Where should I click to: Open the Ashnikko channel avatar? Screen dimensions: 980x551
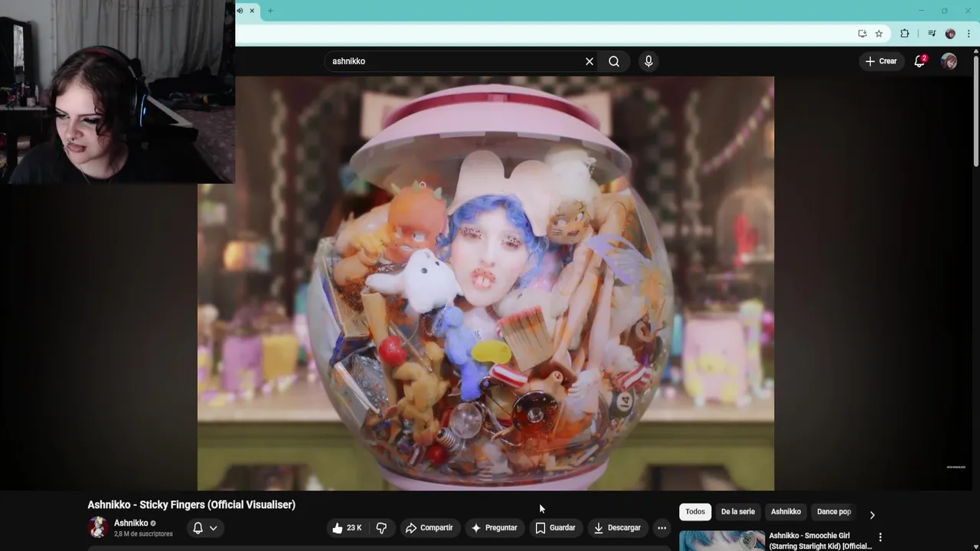click(98, 527)
